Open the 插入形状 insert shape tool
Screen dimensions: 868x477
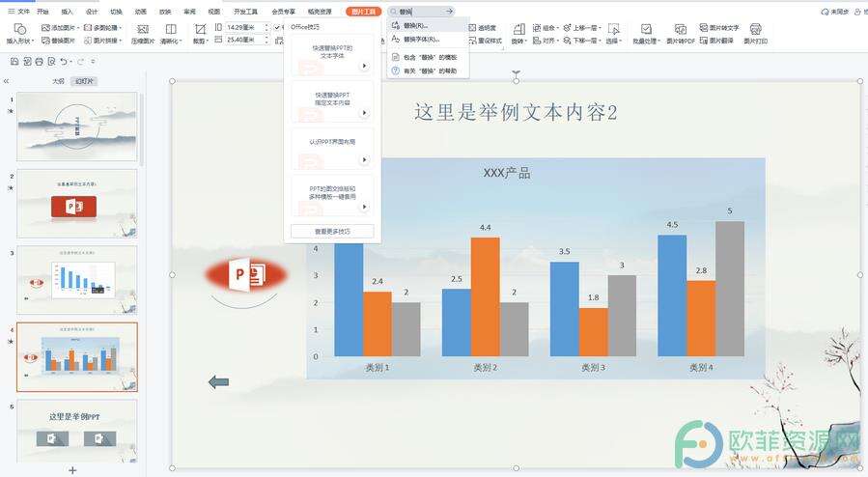20,34
